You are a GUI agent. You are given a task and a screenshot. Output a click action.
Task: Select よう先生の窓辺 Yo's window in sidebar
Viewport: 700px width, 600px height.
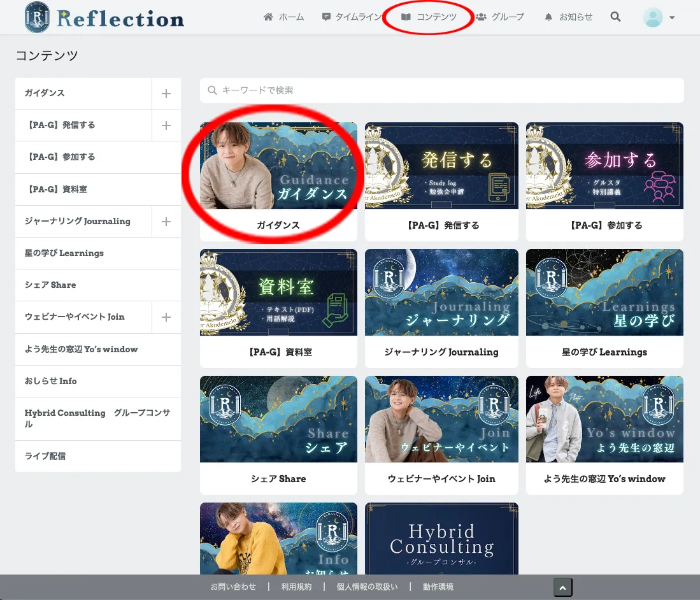click(81, 349)
